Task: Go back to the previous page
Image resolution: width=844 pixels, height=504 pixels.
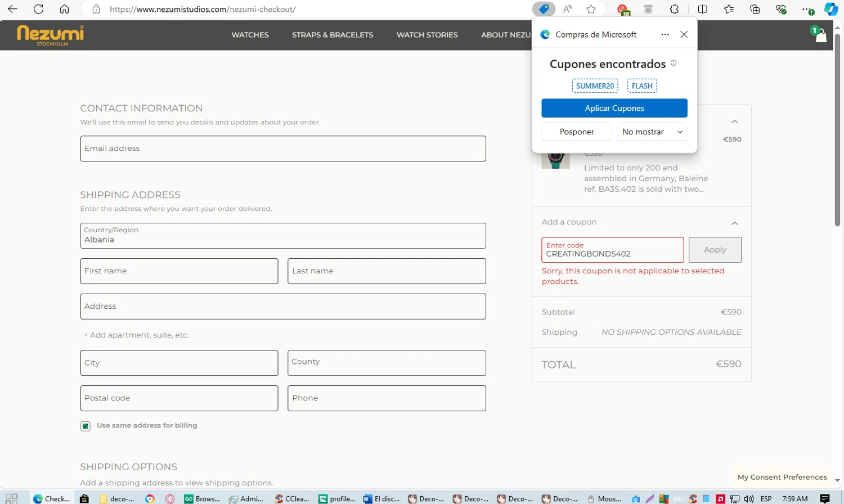Action: pyautogui.click(x=12, y=9)
